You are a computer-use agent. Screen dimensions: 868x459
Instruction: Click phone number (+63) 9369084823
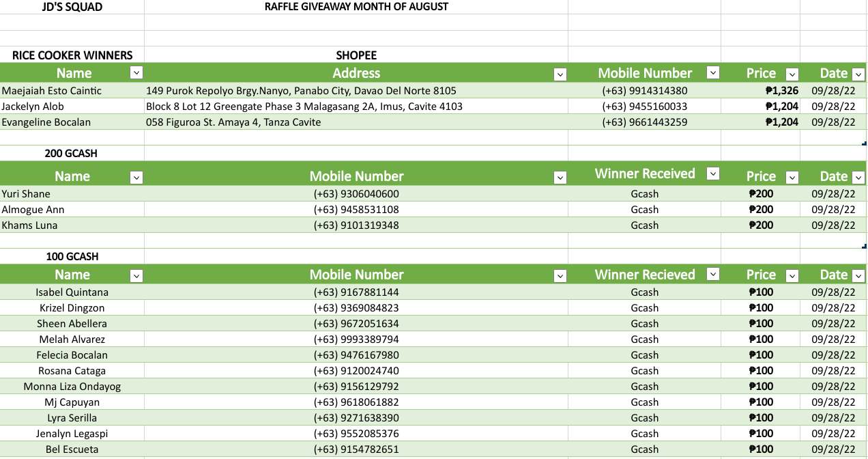pyautogui.click(x=356, y=308)
